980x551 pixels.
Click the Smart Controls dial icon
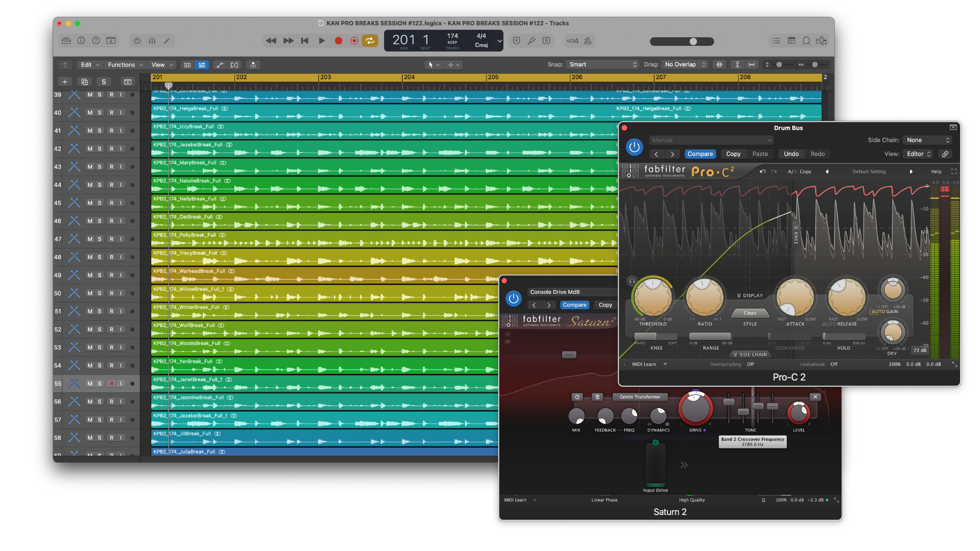(x=137, y=41)
